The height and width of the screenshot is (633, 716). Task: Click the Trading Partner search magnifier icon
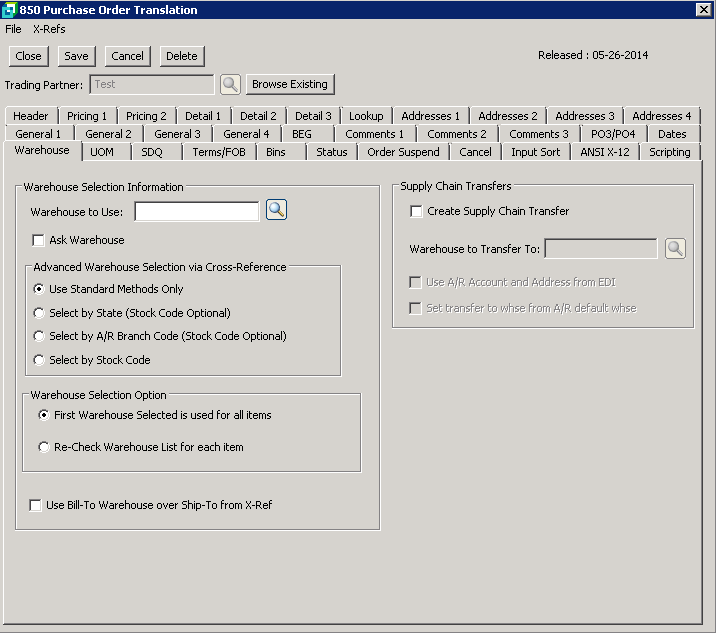230,85
